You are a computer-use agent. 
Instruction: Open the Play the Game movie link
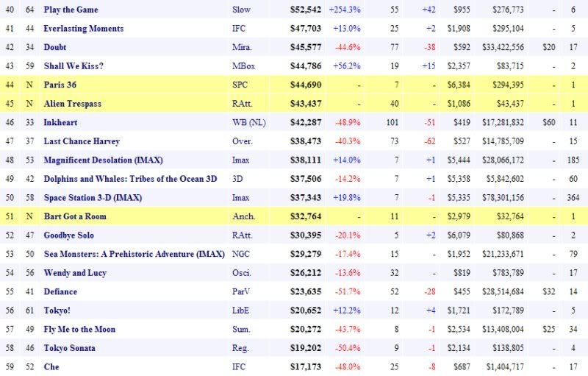coord(71,10)
